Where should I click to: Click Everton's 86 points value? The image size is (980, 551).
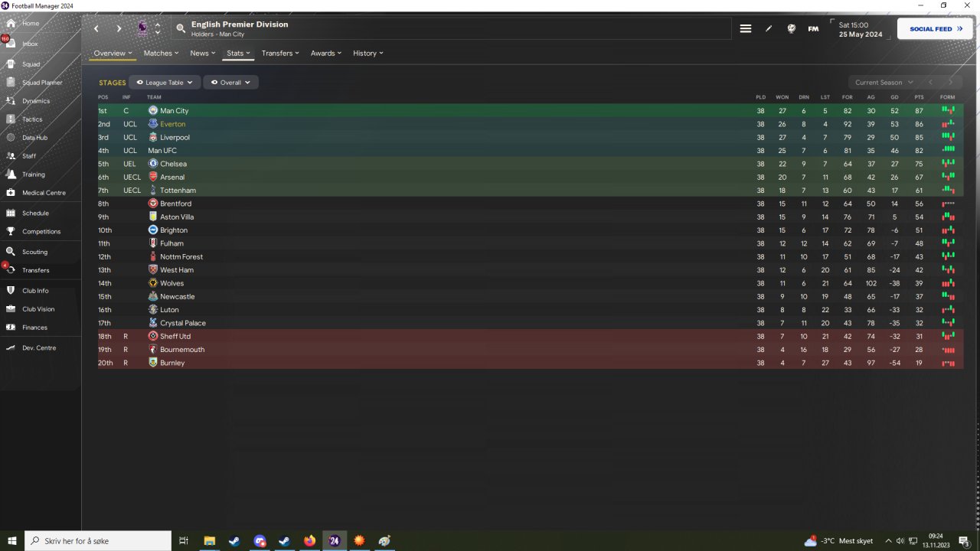pos(919,124)
